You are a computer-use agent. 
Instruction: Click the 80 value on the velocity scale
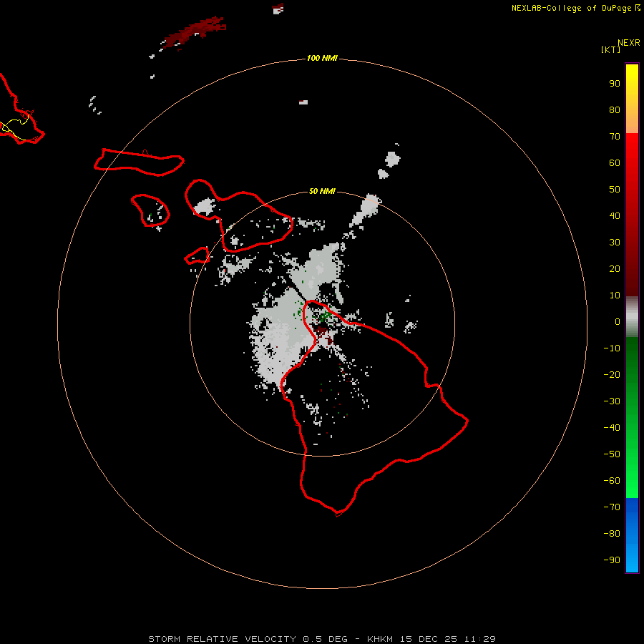(615, 109)
